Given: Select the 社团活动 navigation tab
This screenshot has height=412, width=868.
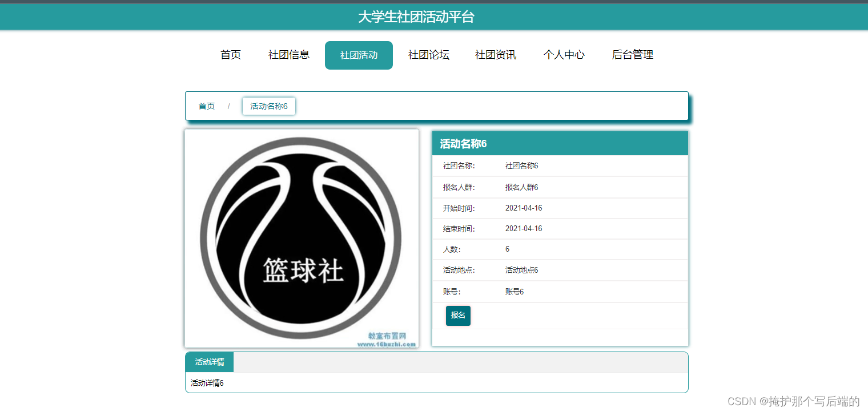Looking at the screenshot, I should pyautogui.click(x=359, y=55).
